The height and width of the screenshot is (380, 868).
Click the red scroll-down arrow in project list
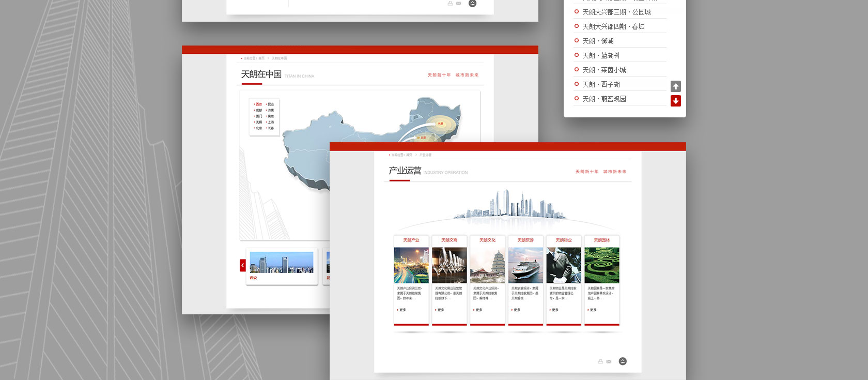675,101
